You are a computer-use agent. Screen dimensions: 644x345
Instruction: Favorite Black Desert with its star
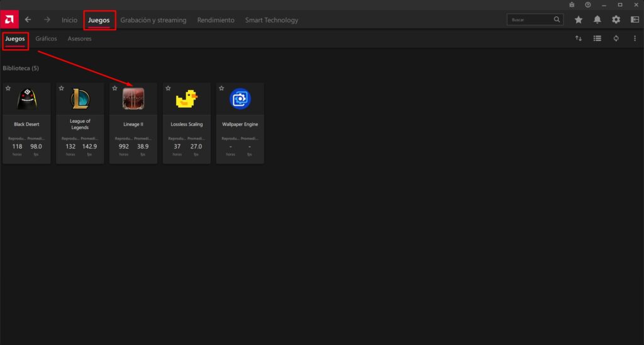tap(8, 88)
